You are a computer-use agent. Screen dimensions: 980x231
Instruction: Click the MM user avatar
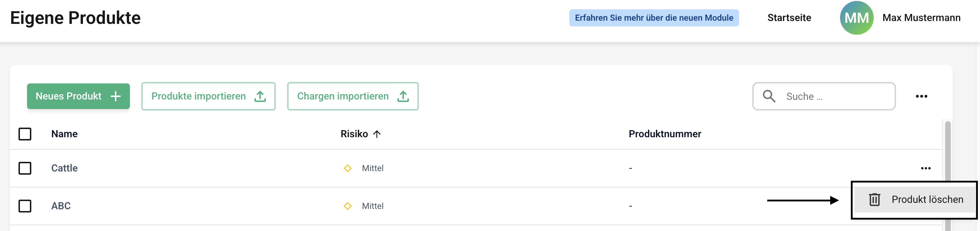[x=857, y=18]
